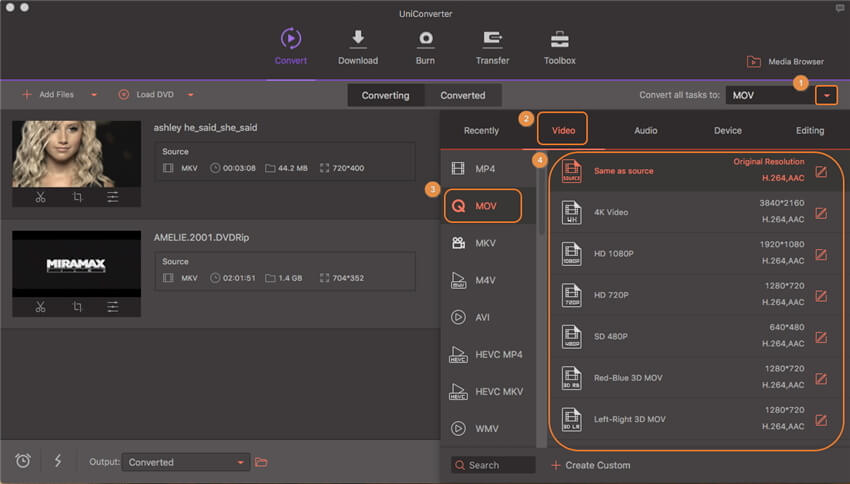The width and height of the screenshot is (850, 484).
Task: Toggle high speed conversion lightning icon
Action: click(58, 461)
